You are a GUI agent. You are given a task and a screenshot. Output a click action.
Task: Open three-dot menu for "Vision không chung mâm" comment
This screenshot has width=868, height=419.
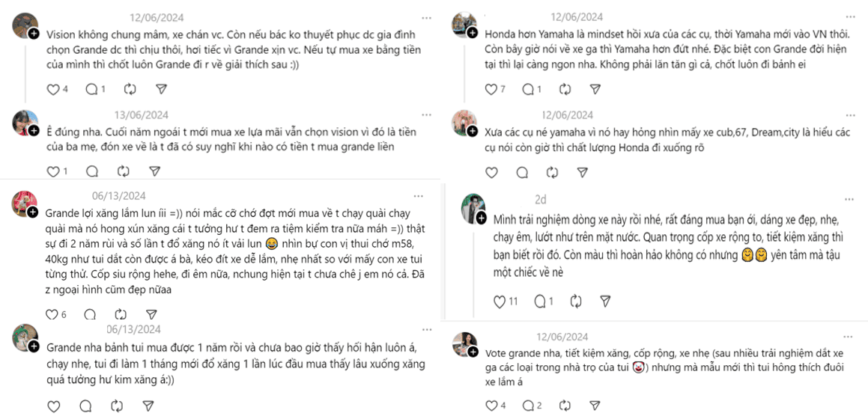pyautogui.click(x=426, y=17)
